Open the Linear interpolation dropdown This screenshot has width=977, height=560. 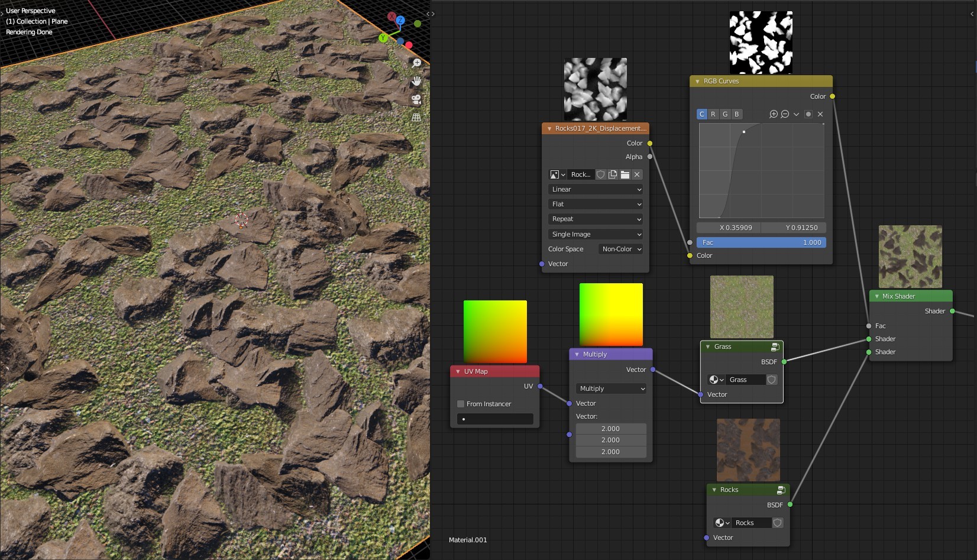tap(596, 189)
